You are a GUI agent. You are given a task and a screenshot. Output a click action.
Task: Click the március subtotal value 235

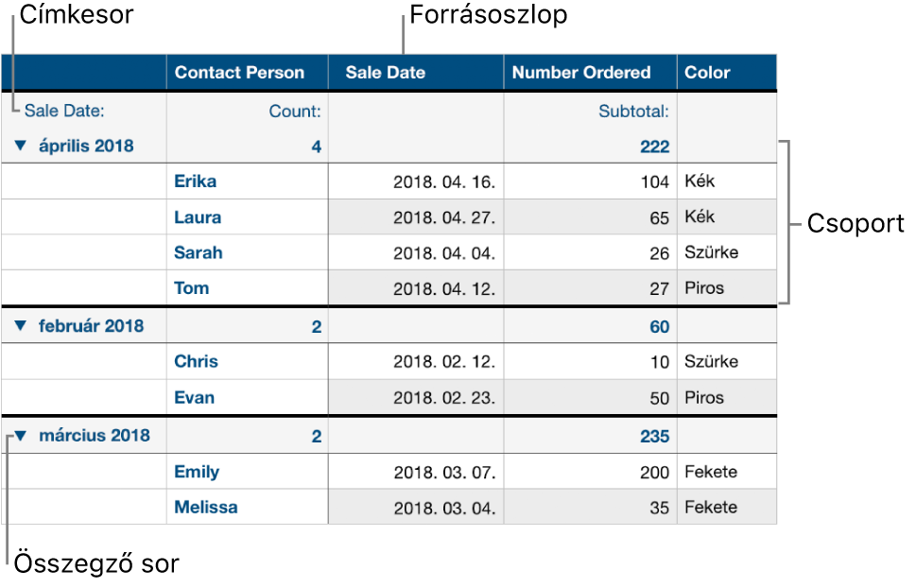(x=654, y=436)
